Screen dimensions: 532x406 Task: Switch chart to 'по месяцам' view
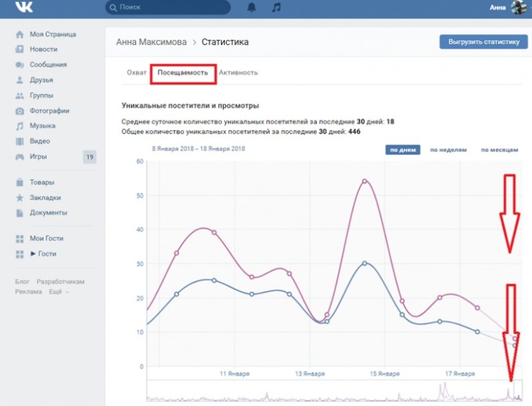pos(499,150)
